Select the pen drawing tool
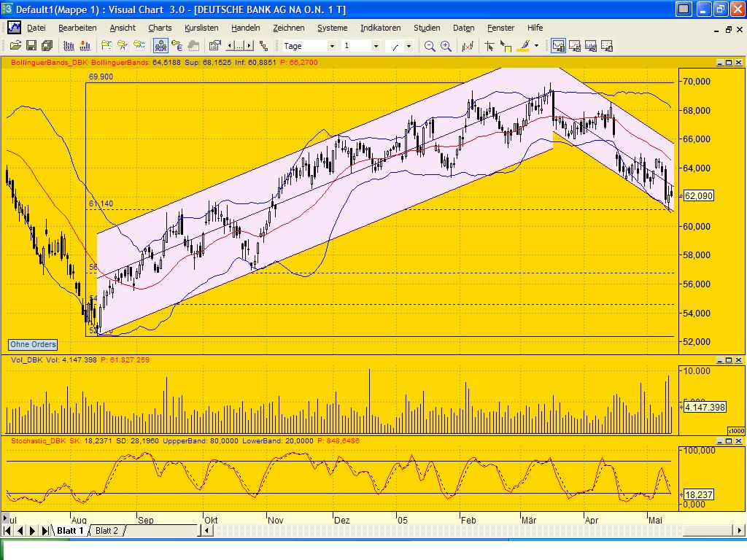Image resolution: width=747 pixels, height=560 pixels. pos(524,46)
